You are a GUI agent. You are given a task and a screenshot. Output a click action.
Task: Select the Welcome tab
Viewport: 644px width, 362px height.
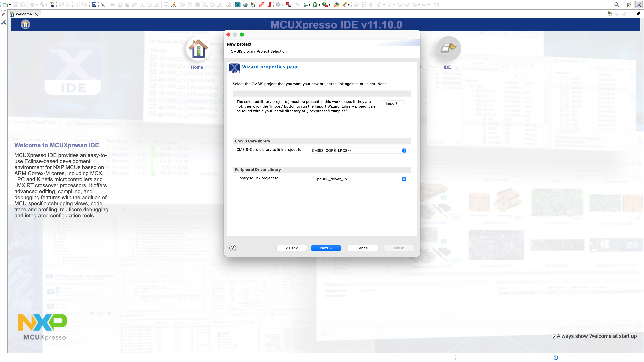pos(23,14)
